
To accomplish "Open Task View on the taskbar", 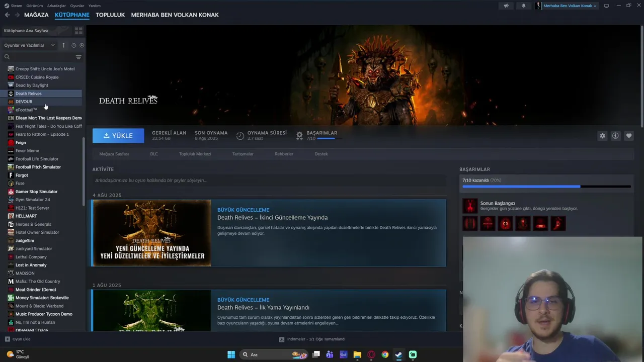I will [316, 354].
